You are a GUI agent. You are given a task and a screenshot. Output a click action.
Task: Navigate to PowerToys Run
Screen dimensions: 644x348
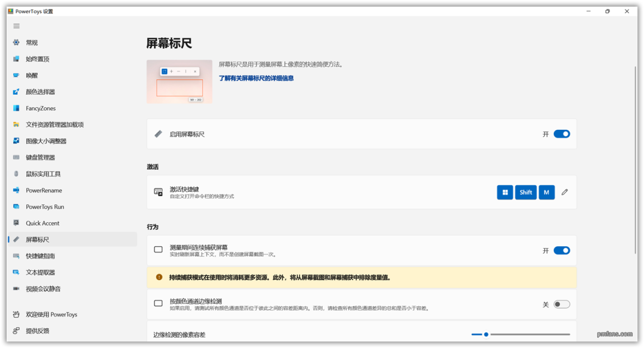tap(73, 206)
